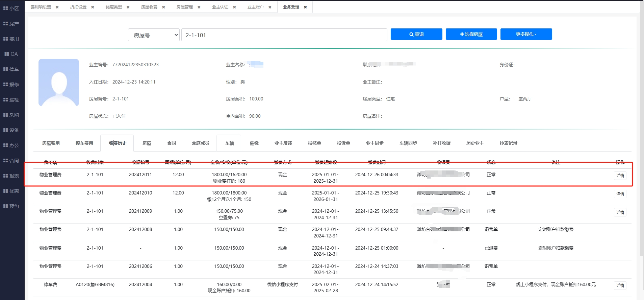
Task: Click the 缴12个月送1个月: 150 note
Action: click(229, 199)
